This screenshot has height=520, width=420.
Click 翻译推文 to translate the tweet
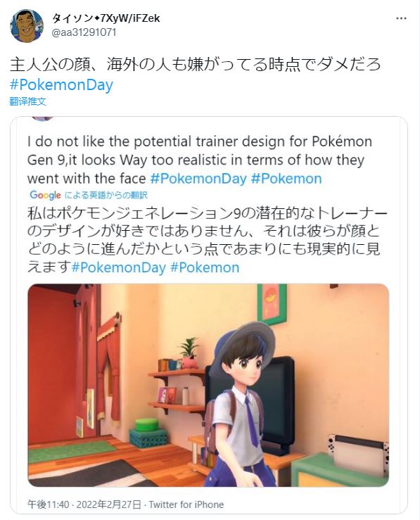tap(27, 101)
